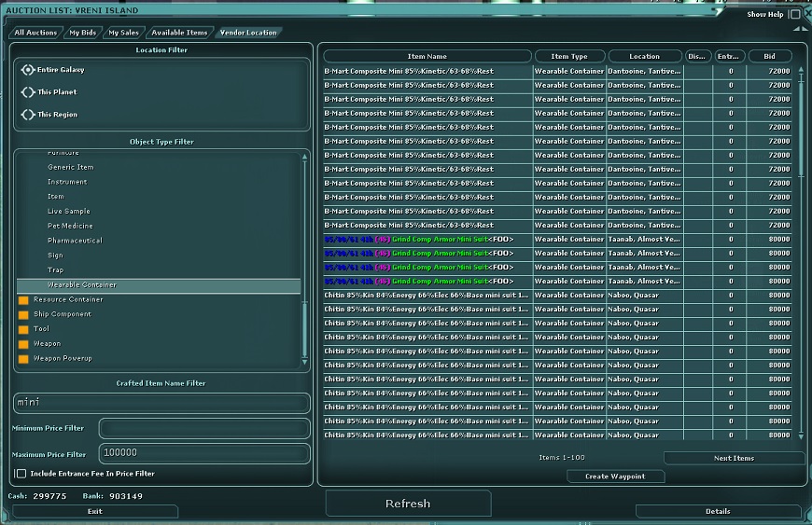Click Create Waypoint button
Viewport: 812px width, 525px height.
(615, 477)
